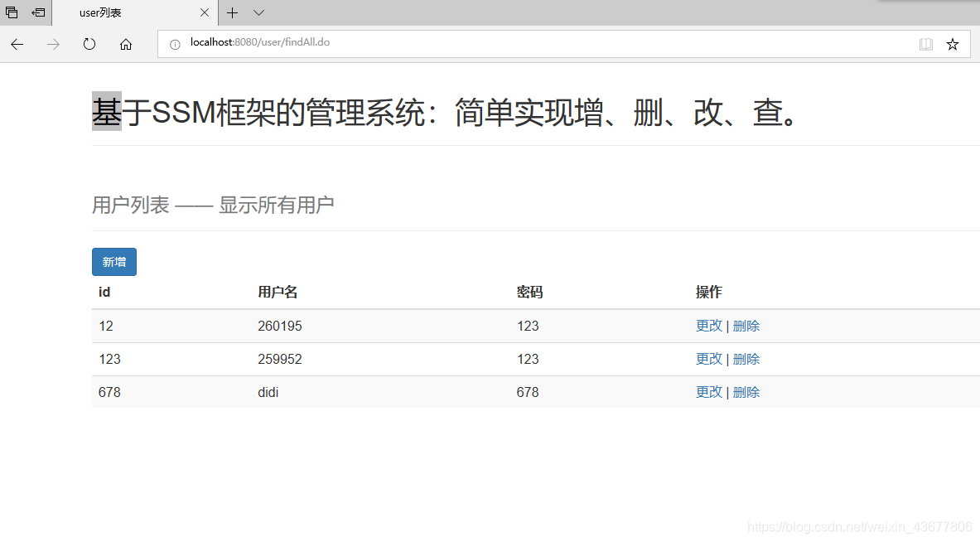980x542 pixels.
Task: Select the user列表 browser tab
Action: click(136, 12)
